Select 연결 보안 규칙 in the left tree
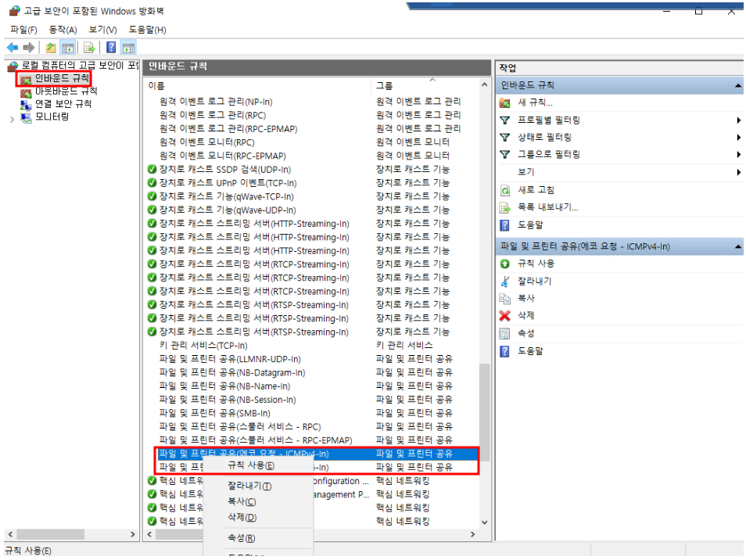This screenshot has width=746, height=560. pos(63,104)
